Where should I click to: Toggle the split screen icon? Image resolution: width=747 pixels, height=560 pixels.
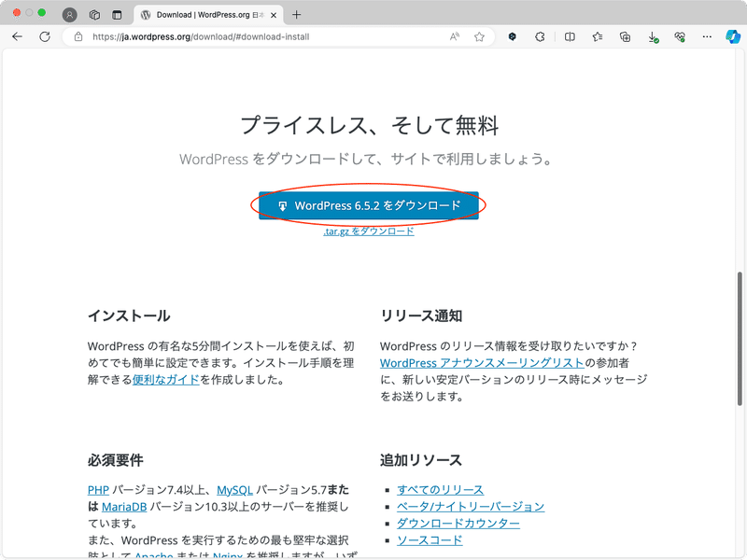point(570,36)
